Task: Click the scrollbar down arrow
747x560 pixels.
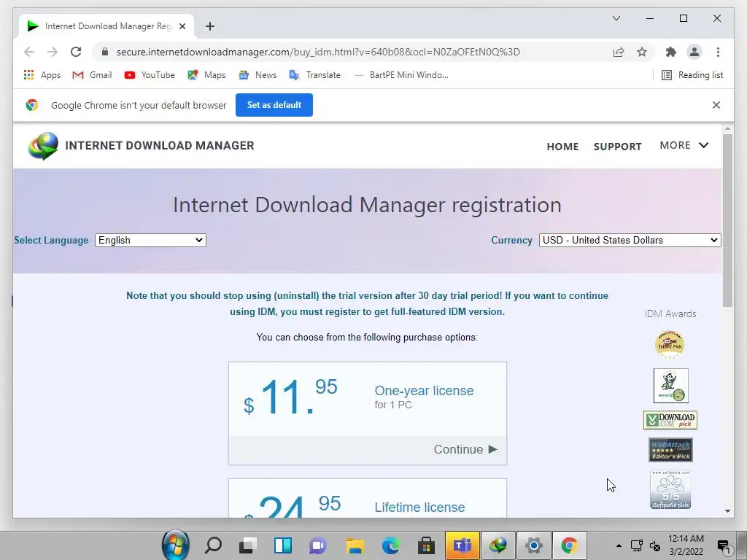Action: coord(727,511)
